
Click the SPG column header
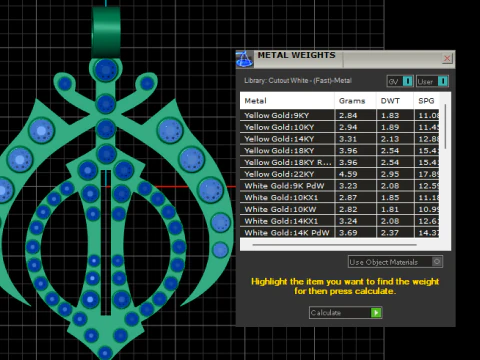(x=426, y=101)
